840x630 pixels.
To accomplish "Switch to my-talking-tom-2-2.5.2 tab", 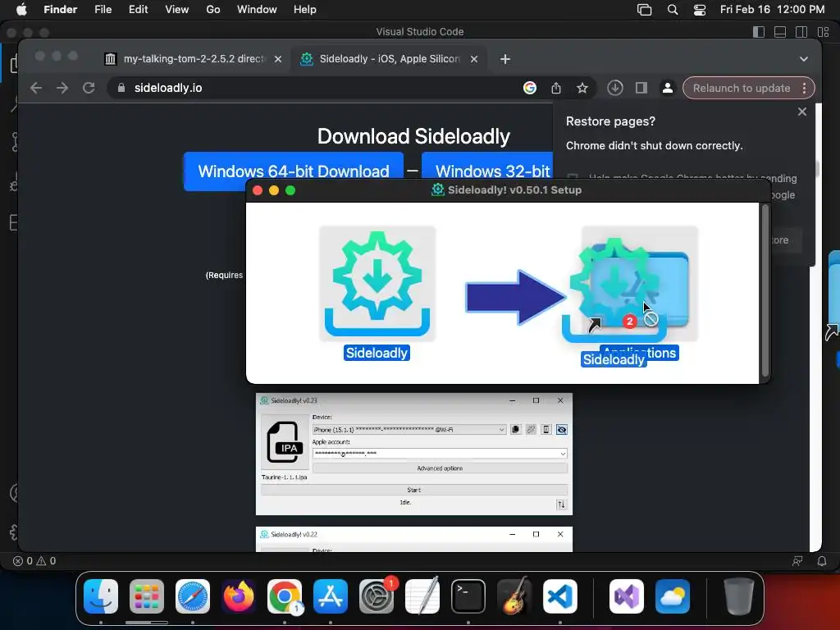I will 193,59.
